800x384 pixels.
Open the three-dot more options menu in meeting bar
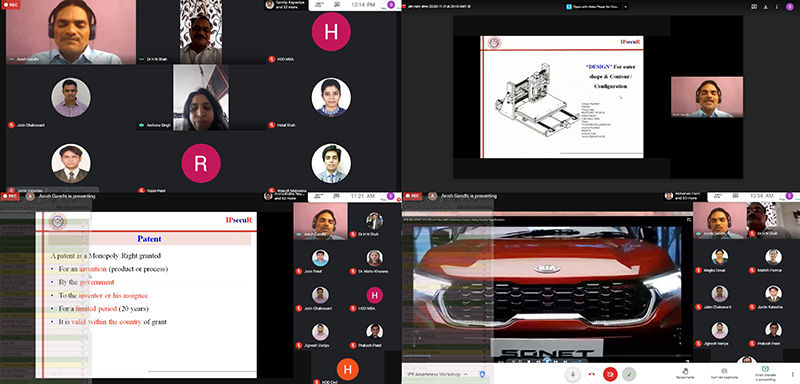(x=793, y=374)
